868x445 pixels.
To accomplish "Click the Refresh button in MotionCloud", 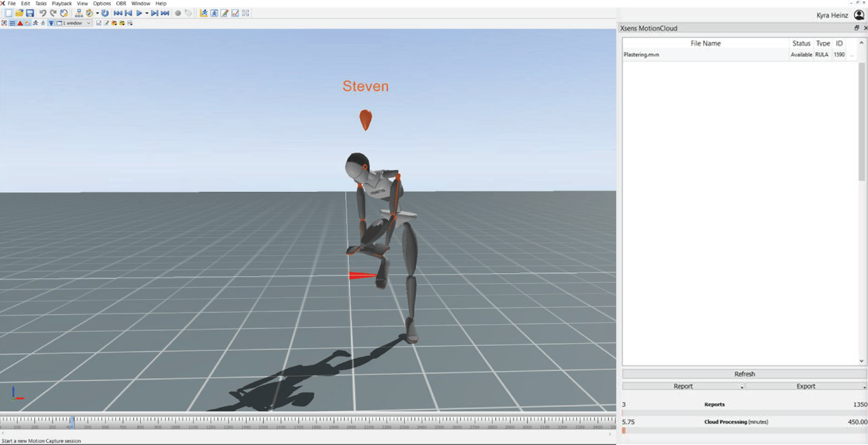I will [x=744, y=374].
